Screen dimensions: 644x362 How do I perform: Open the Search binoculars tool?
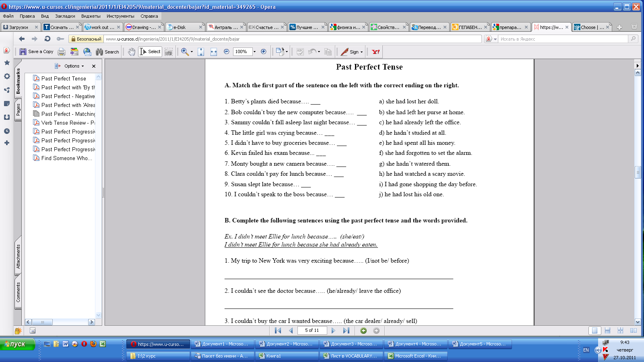tap(107, 51)
